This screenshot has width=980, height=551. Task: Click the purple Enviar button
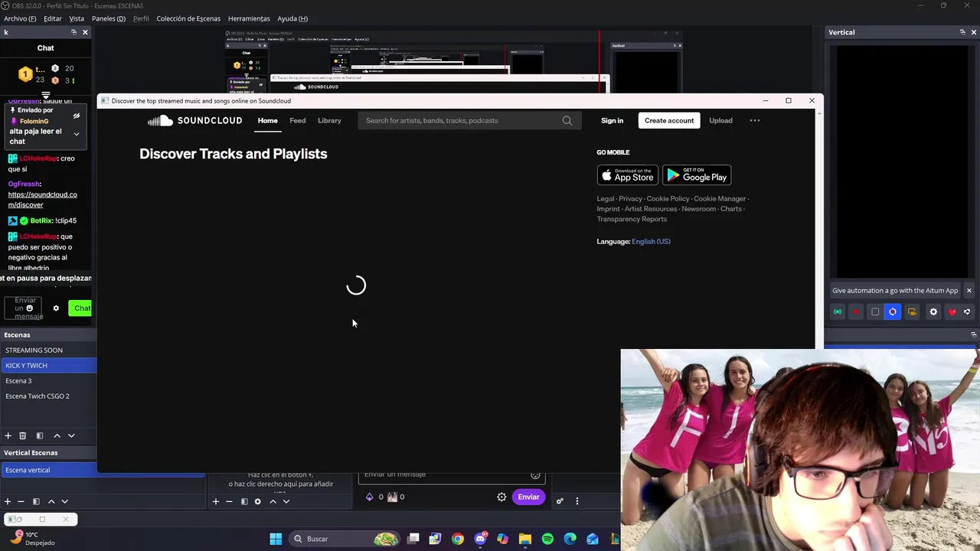(528, 497)
